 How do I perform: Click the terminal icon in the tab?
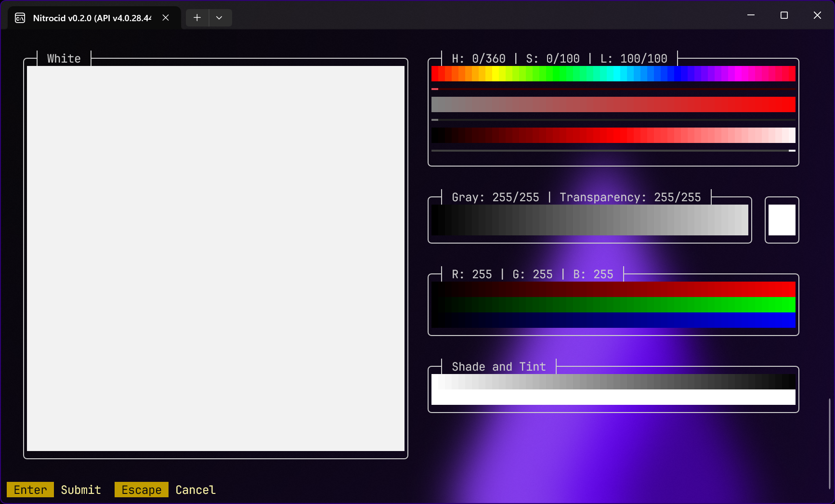pos(20,18)
